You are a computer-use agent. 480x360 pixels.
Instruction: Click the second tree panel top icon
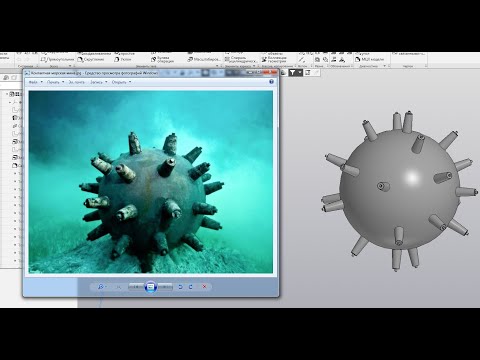coord(14,78)
